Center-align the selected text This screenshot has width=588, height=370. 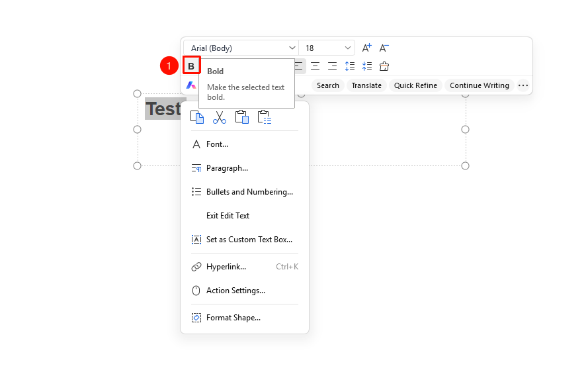click(315, 66)
